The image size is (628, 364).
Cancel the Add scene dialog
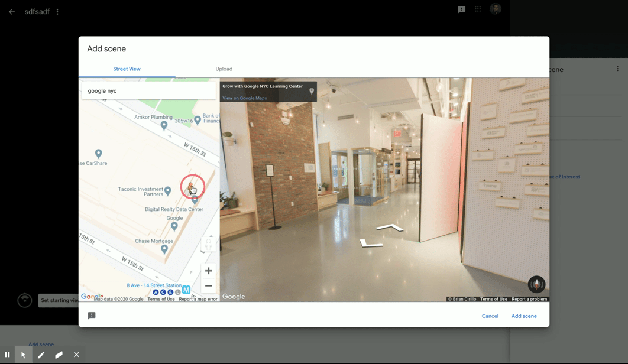tap(490, 316)
